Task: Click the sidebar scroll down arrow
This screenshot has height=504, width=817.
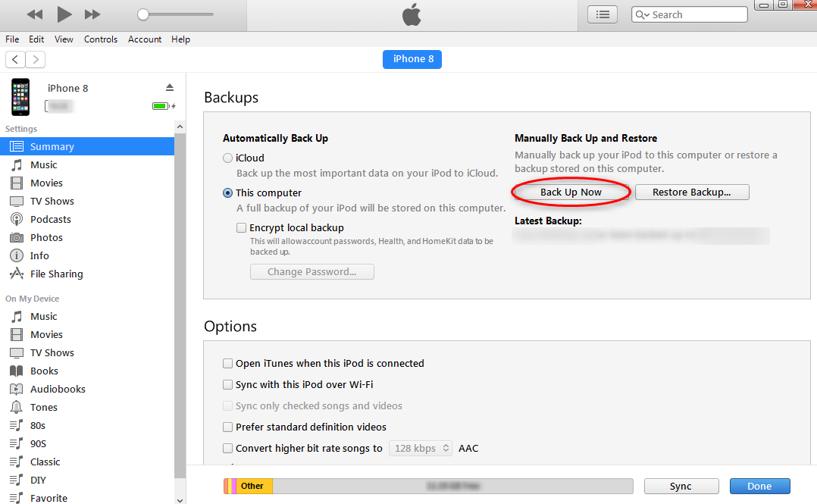Action: pyautogui.click(x=180, y=499)
